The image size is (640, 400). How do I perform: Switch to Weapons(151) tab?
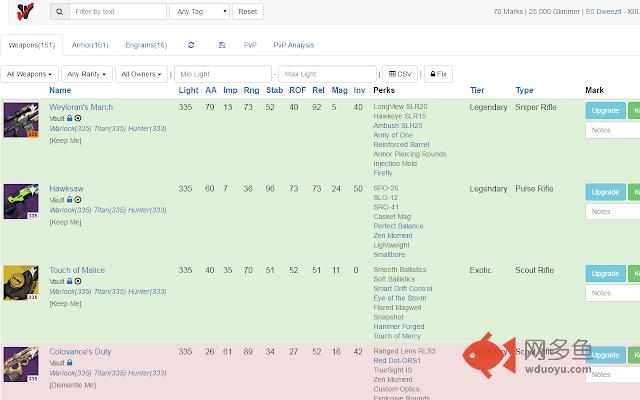32,45
